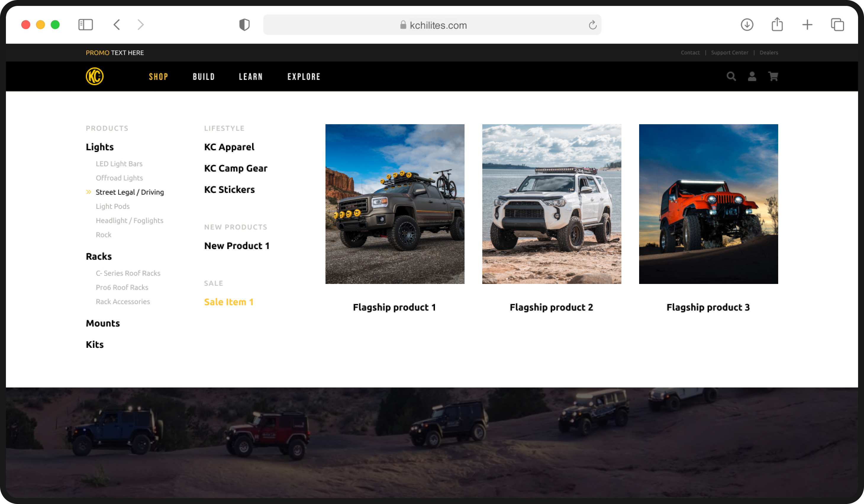
Task: Open the user account icon
Action: pyautogui.click(x=752, y=76)
